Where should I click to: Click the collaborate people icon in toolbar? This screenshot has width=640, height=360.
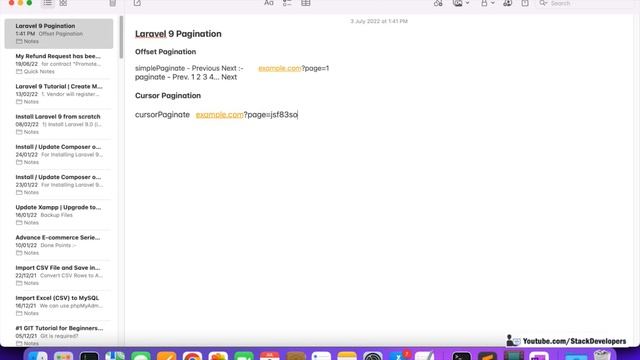[507, 3]
